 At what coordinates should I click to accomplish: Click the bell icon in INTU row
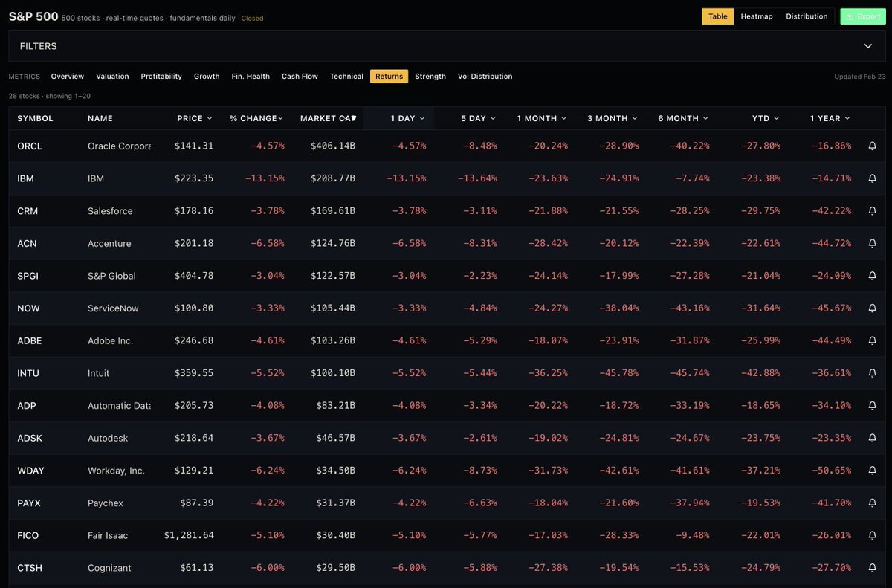click(x=873, y=373)
